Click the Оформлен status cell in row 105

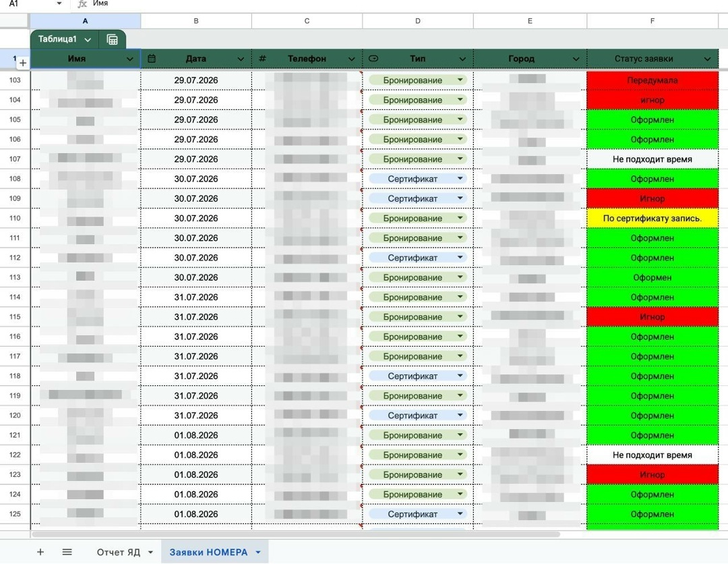(x=653, y=120)
